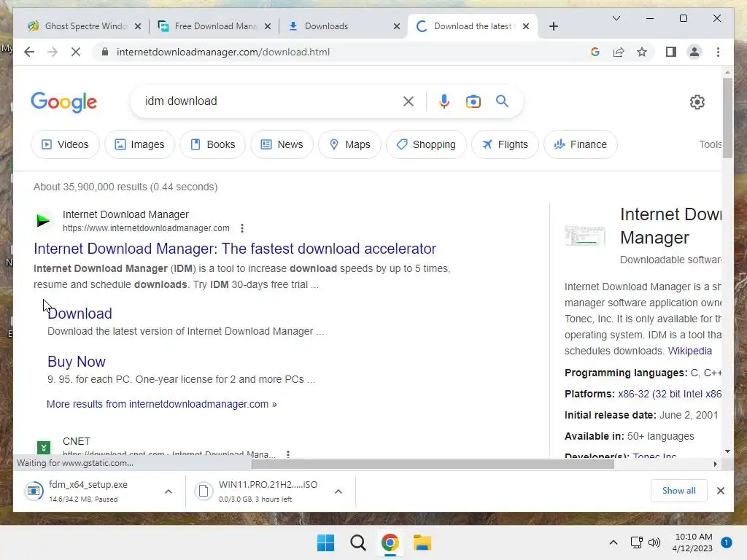
Task: Switch to the Free Download Manager tab
Action: [x=215, y=26]
